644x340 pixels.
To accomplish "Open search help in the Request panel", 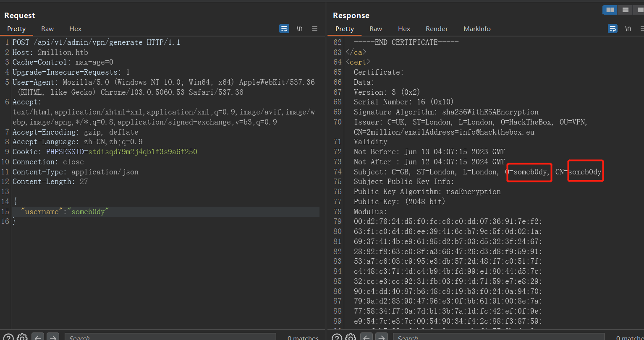I will (8, 337).
